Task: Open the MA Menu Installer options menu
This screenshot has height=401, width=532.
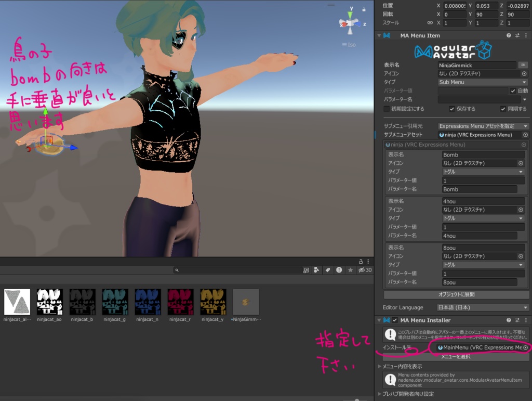Action: pyautogui.click(x=526, y=321)
